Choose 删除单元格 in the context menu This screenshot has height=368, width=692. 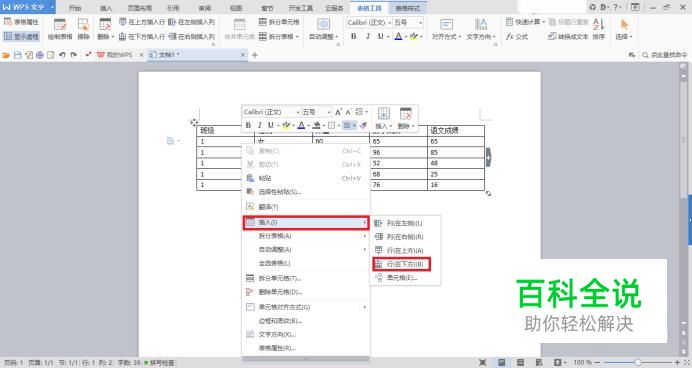tap(306, 292)
